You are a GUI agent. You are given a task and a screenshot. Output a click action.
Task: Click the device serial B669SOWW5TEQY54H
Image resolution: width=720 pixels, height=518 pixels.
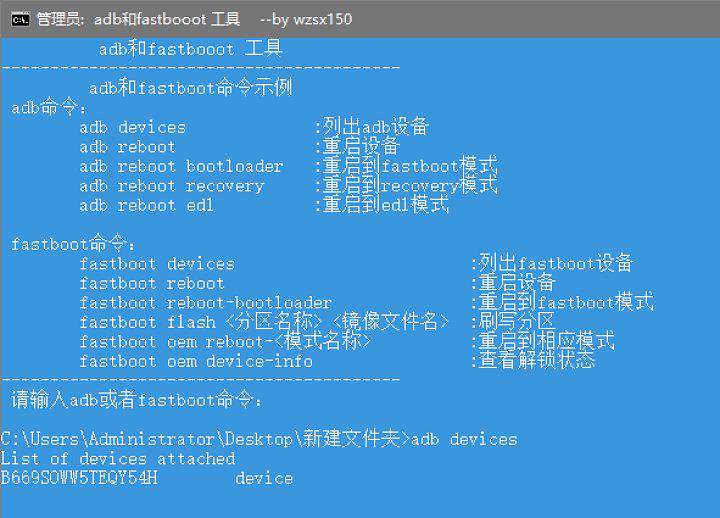click(x=79, y=478)
